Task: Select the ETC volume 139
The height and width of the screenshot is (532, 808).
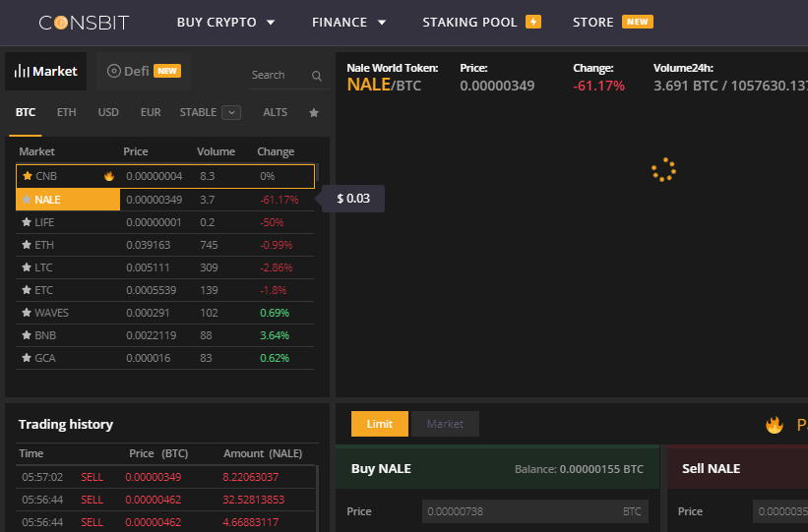Action: tap(209, 290)
